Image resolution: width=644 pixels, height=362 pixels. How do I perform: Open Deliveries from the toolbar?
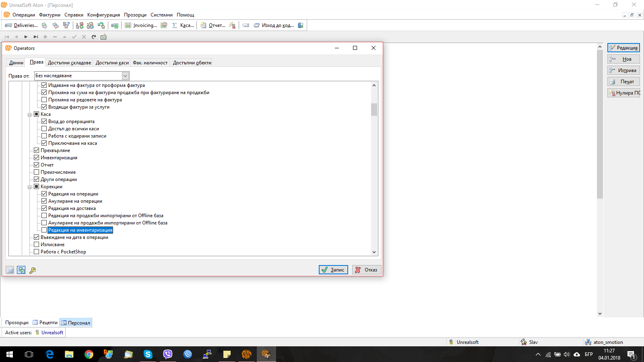22,25
